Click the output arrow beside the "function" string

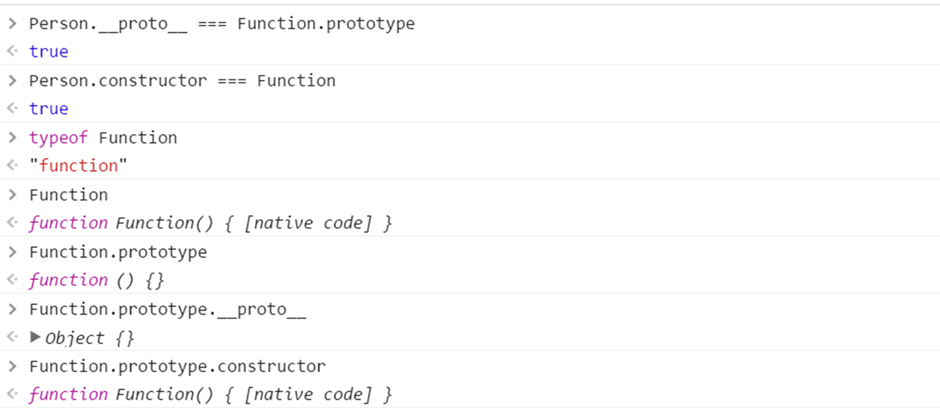point(12,166)
